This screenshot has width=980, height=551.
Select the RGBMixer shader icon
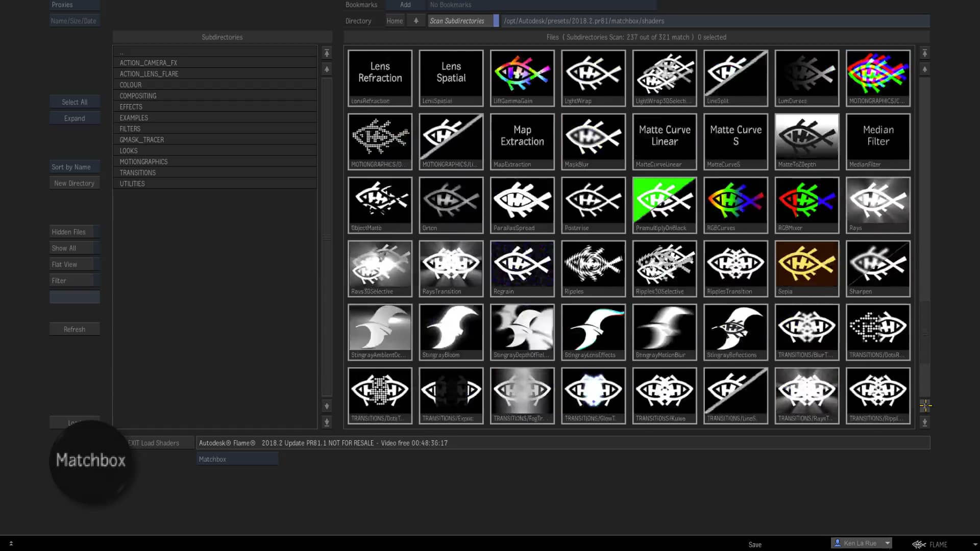coord(806,205)
